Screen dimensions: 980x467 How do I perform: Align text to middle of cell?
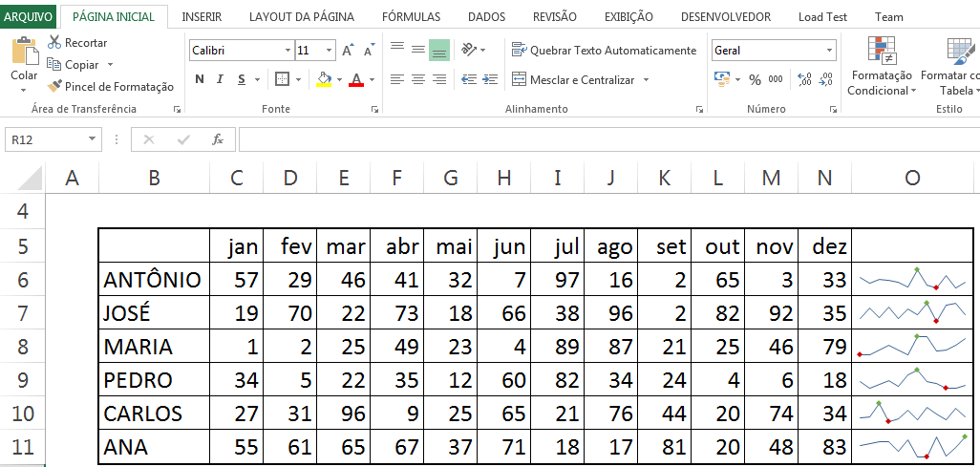418,50
